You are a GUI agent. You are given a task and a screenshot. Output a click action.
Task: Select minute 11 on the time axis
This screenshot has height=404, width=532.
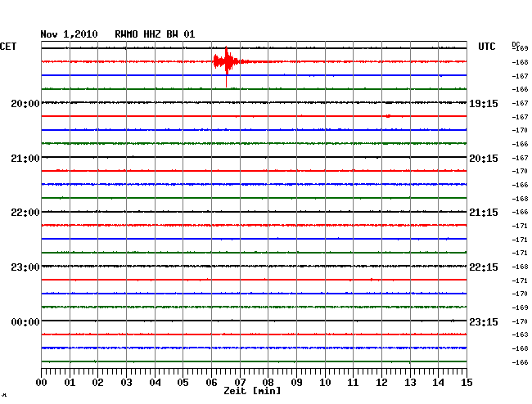click(x=353, y=382)
